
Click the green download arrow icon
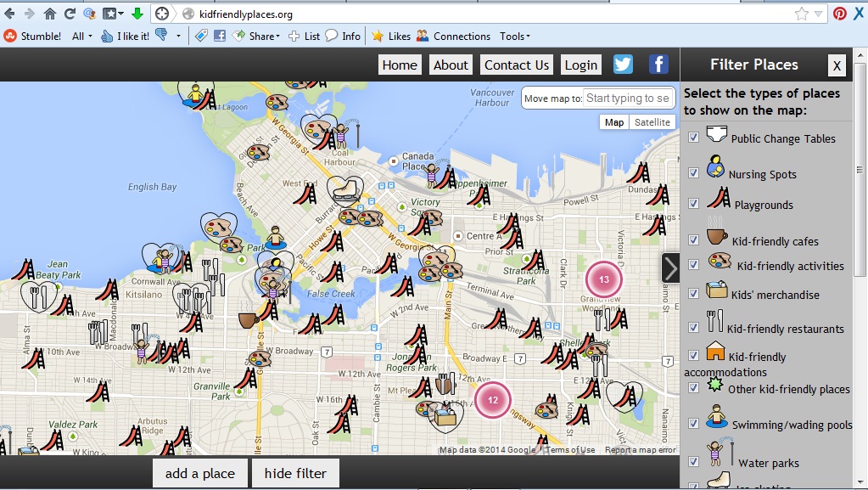click(x=137, y=14)
